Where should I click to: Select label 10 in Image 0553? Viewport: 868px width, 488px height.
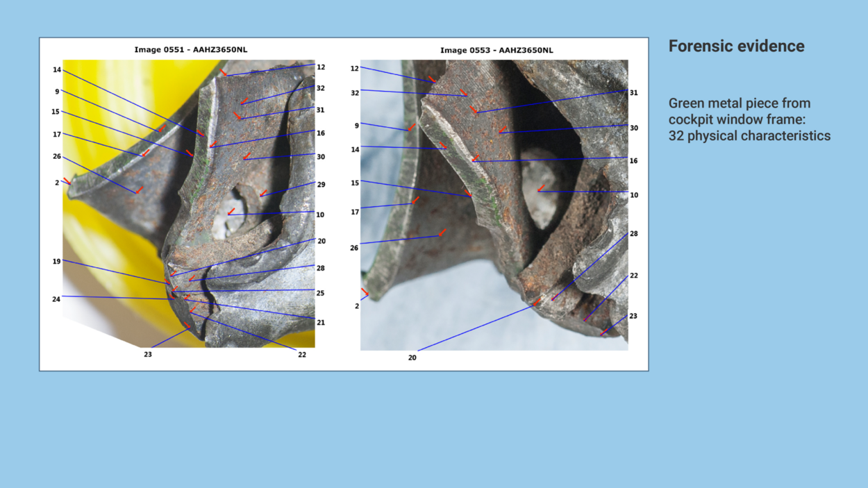point(634,196)
